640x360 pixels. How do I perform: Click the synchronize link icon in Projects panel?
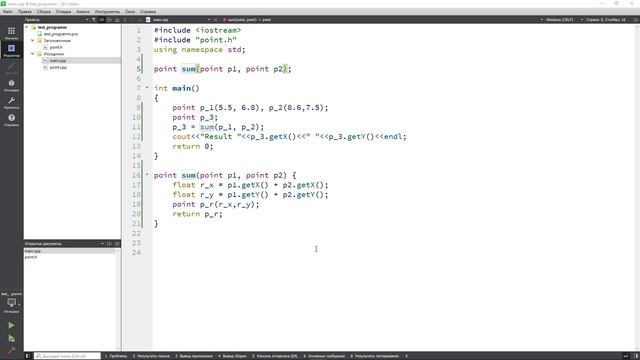(x=102, y=20)
